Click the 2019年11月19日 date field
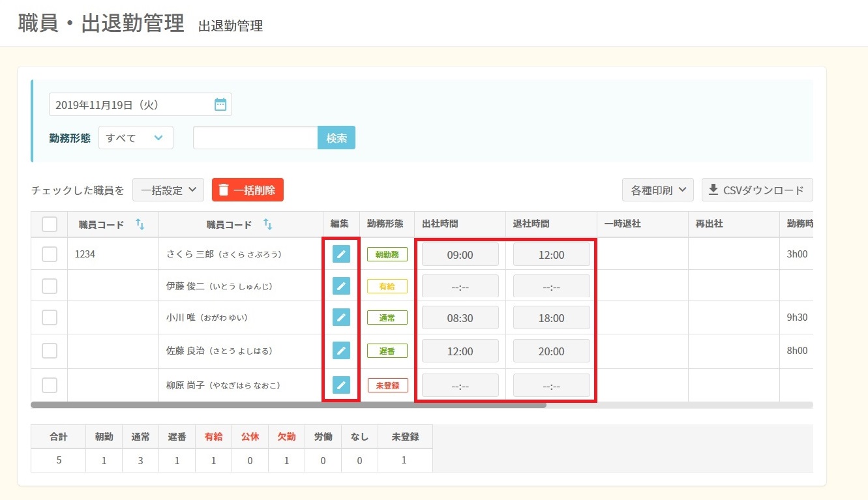Screen dimensions: 868x500 140,104
